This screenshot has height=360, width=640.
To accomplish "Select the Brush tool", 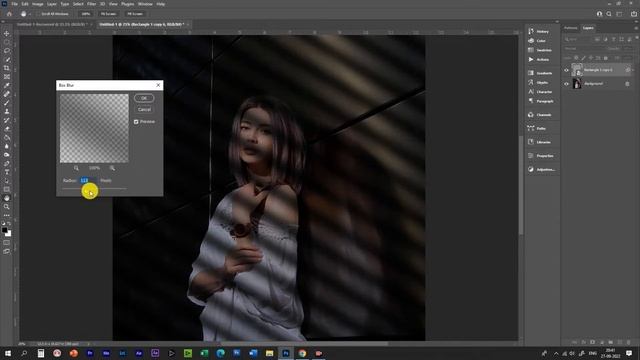I will 7,102.
